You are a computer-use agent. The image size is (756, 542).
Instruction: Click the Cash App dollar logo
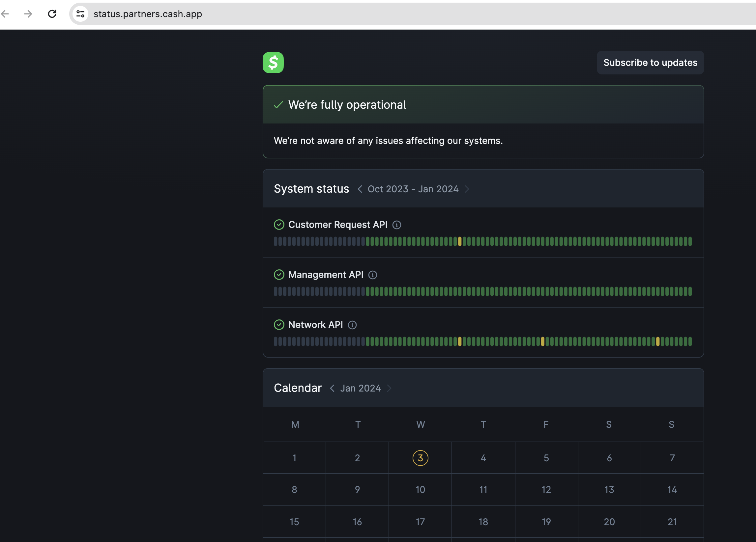[273, 62]
